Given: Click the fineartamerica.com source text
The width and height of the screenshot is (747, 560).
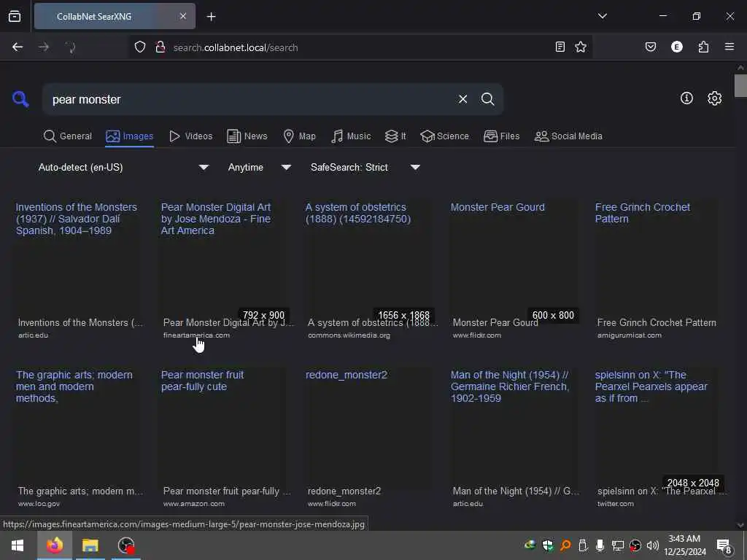Looking at the screenshot, I should click(x=196, y=335).
